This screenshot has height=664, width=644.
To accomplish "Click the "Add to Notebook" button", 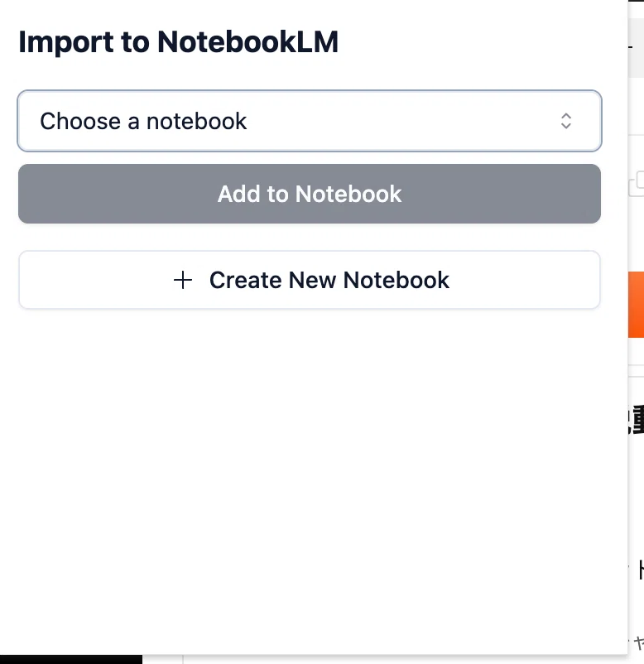I will pos(310,194).
